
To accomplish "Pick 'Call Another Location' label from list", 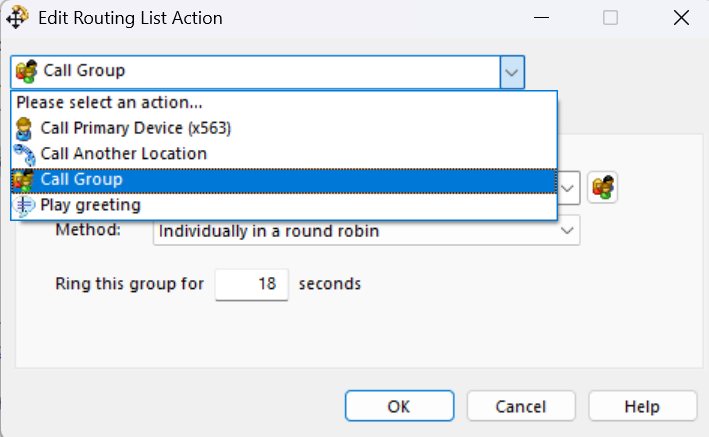I will [x=124, y=154].
